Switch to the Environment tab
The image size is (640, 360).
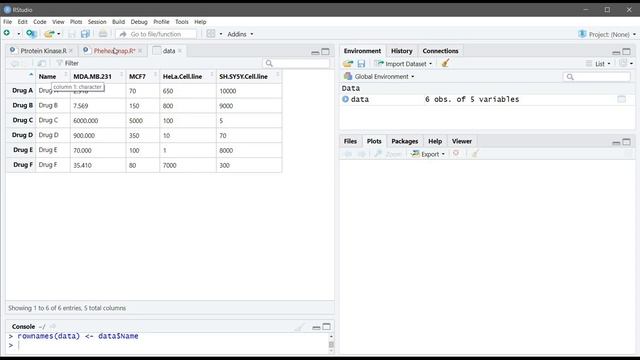pyautogui.click(x=362, y=51)
